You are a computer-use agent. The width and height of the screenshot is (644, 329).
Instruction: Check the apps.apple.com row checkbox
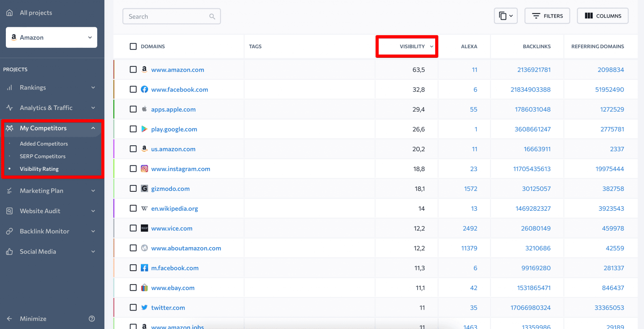pos(133,109)
